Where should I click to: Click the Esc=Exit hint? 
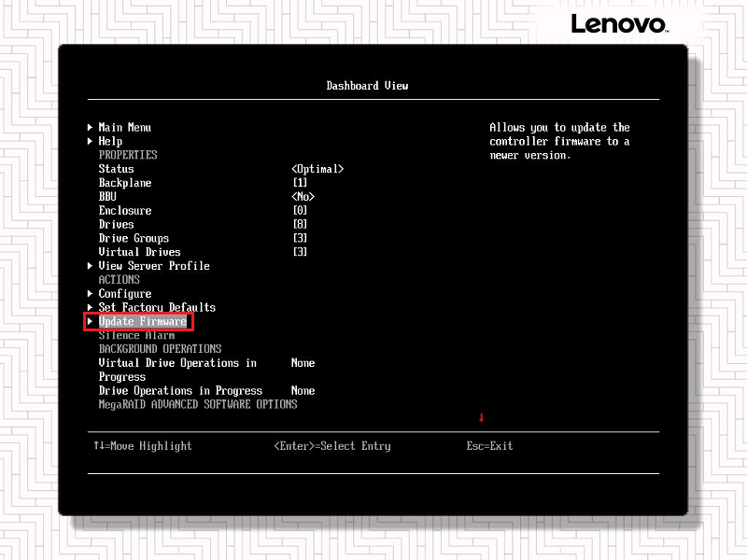pos(489,446)
